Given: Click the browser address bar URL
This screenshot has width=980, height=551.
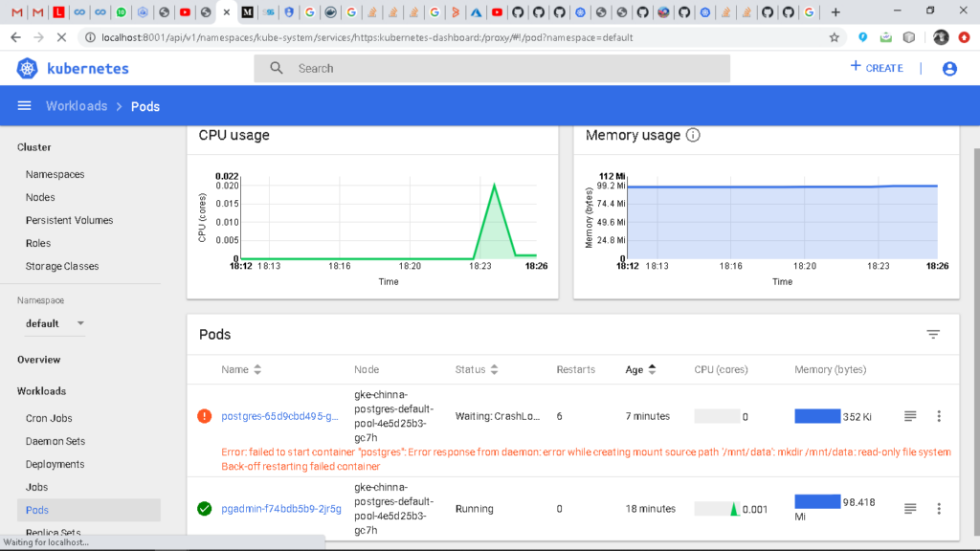Looking at the screenshot, I should tap(367, 37).
